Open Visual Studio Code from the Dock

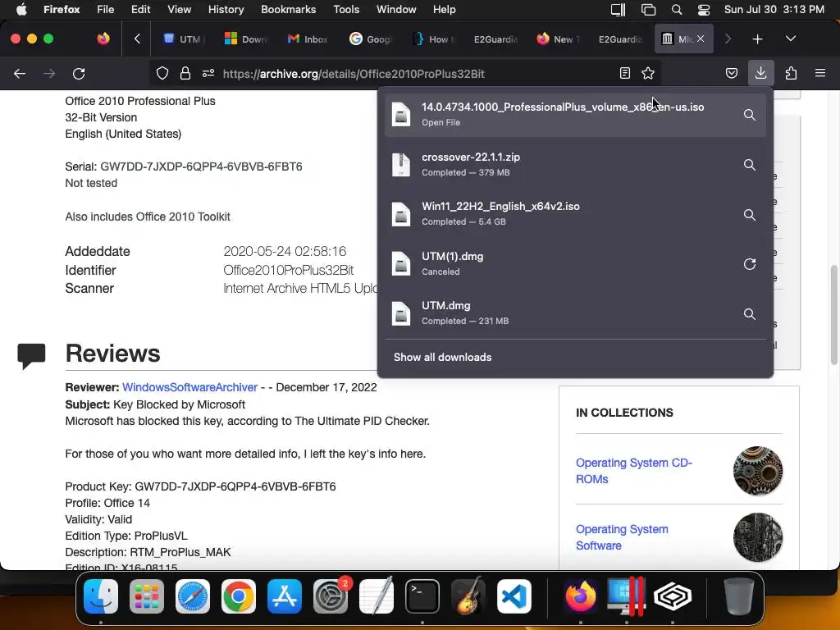(514, 596)
